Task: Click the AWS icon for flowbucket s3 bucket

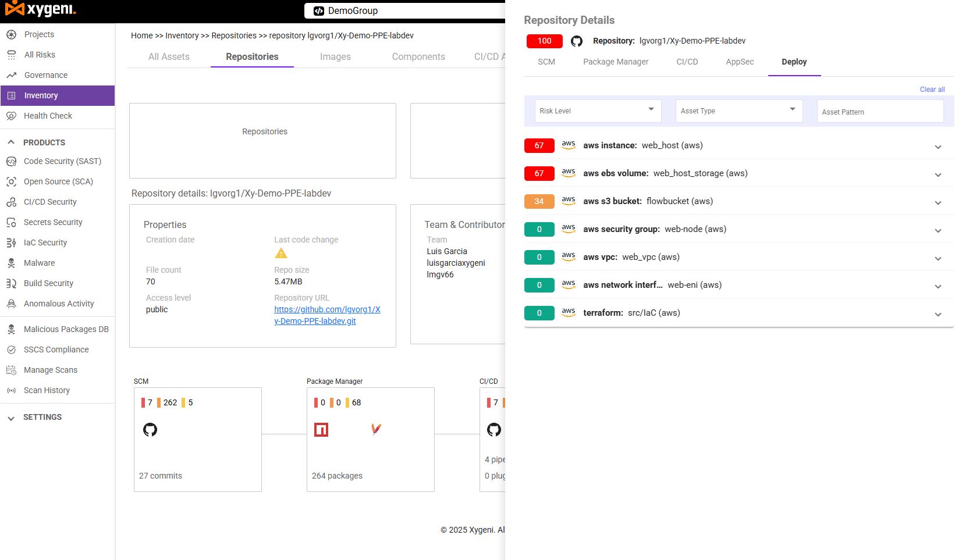Action: click(x=569, y=201)
